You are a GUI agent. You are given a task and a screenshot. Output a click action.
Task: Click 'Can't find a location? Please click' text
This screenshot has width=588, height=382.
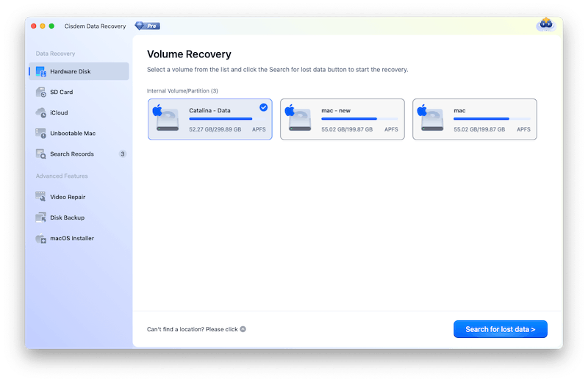tap(193, 329)
